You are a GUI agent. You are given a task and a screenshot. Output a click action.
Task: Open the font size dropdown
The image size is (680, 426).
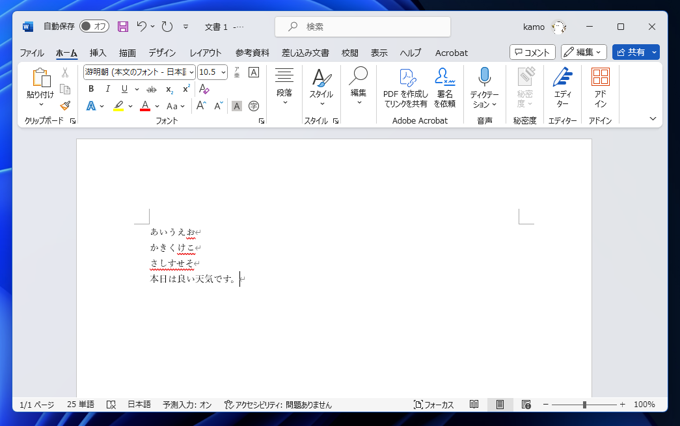click(223, 72)
